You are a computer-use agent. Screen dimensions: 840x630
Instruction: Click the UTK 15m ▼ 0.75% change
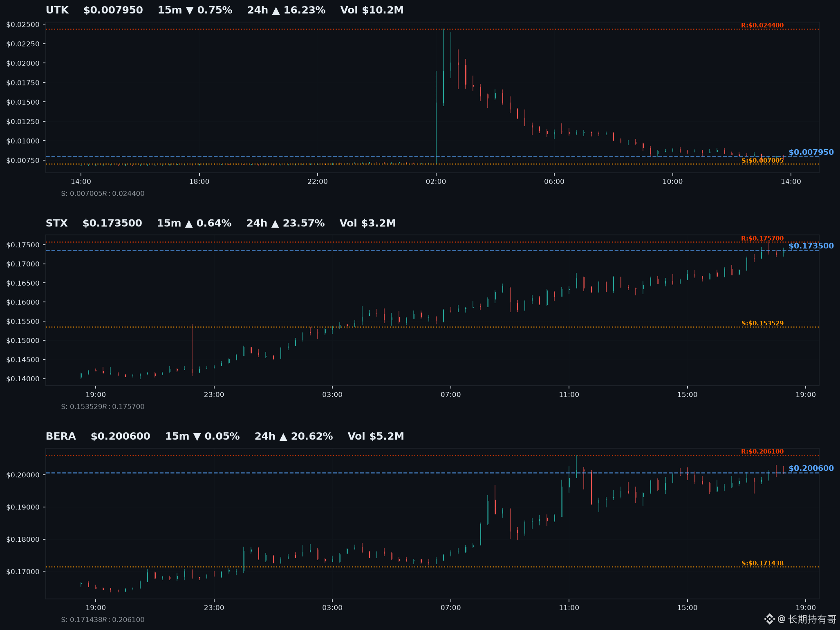click(195, 10)
